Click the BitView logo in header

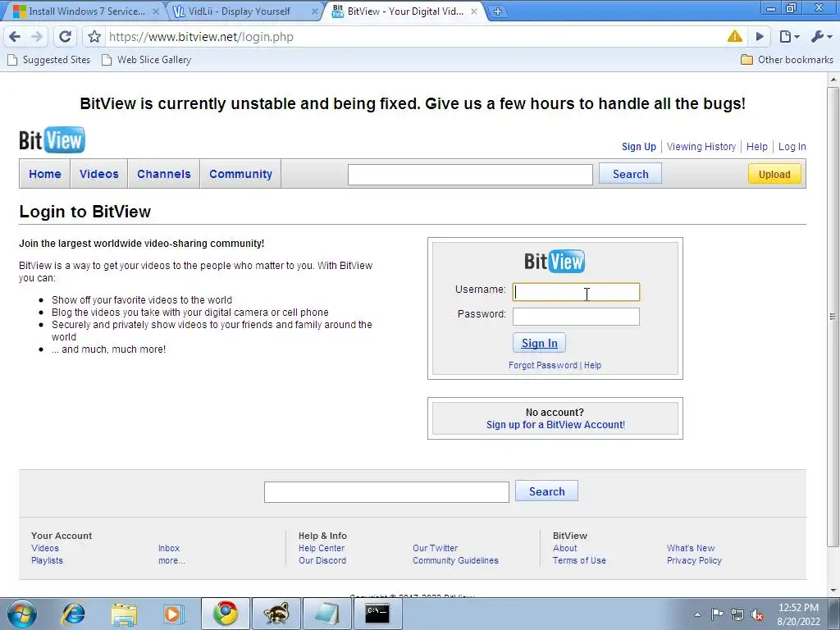[52, 139]
